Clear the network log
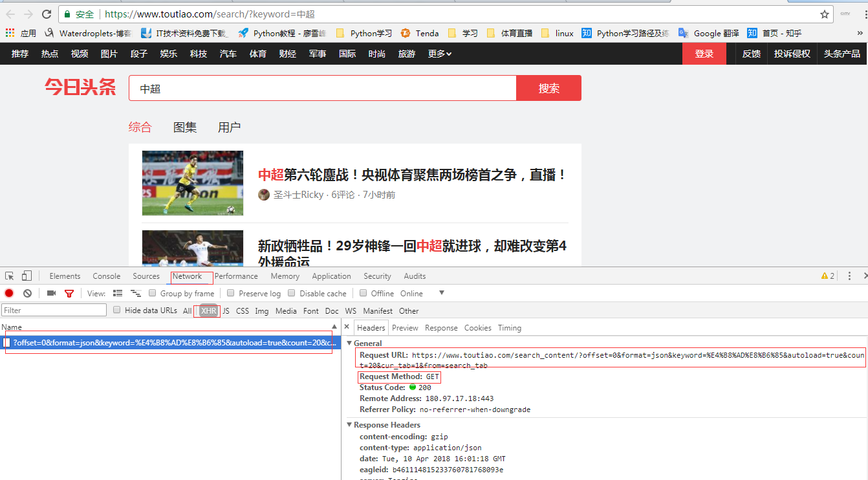The width and height of the screenshot is (868, 480). pos(27,293)
